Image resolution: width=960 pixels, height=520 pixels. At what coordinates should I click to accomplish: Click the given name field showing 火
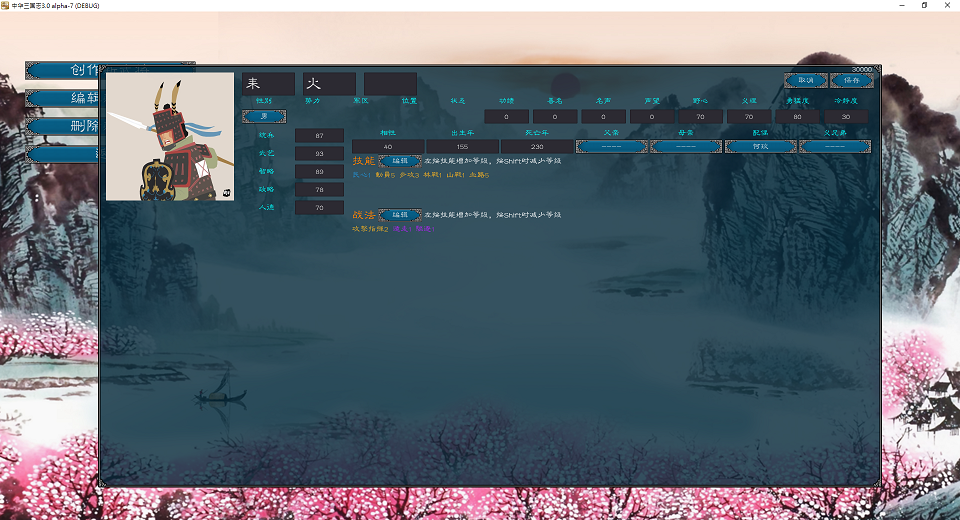pos(329,84)
